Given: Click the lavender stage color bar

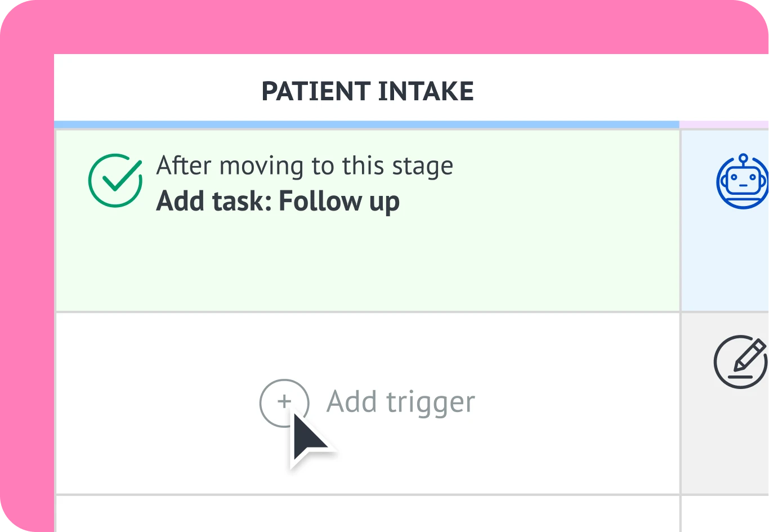Looking at the screenshot, I should coord(725,124).
